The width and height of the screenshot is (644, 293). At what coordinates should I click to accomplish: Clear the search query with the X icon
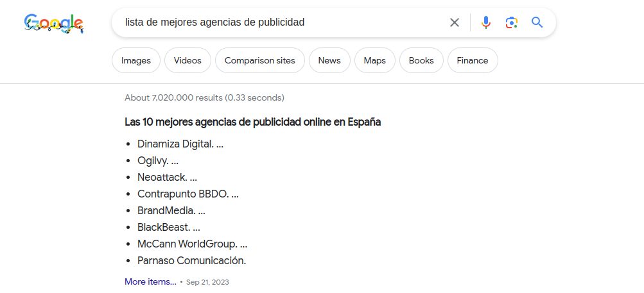pyautogui.click(x=455, y=22)
